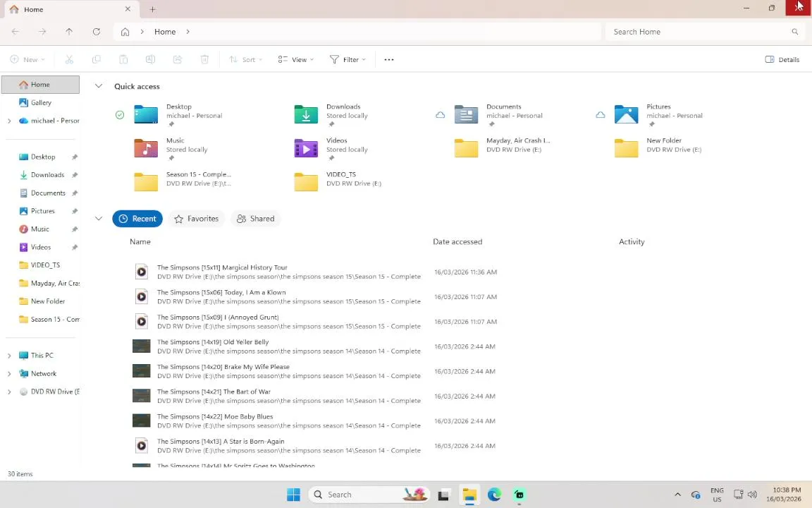This screenshot has height=508, width=812.
Task: Click the Share icon in toolbar
Action: (x=178, y=59)
